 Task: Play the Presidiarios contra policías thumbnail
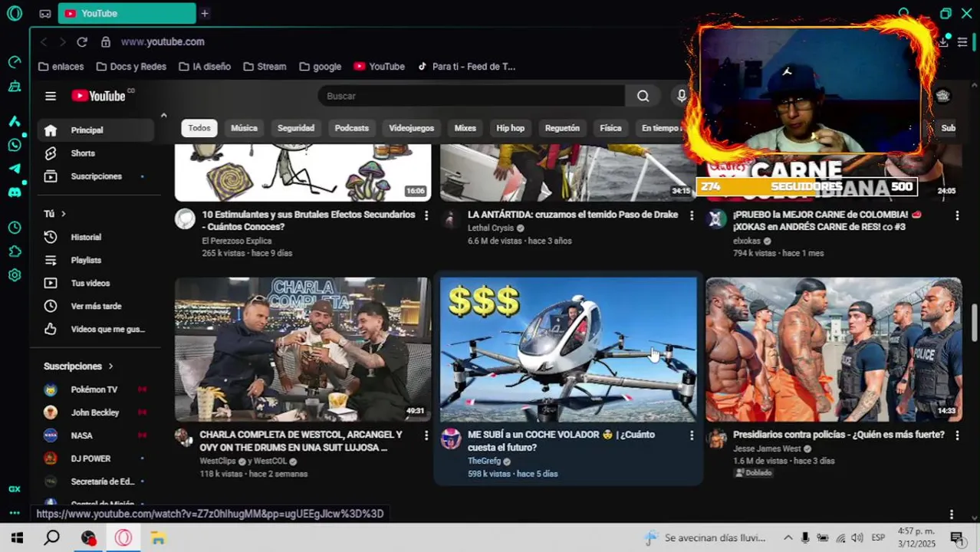pos(834,350)
